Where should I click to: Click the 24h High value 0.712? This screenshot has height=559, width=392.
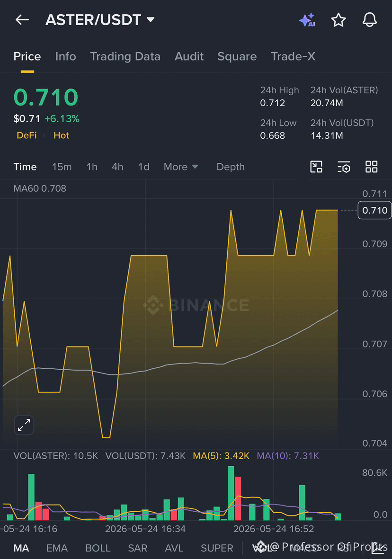tap(273, 103)
